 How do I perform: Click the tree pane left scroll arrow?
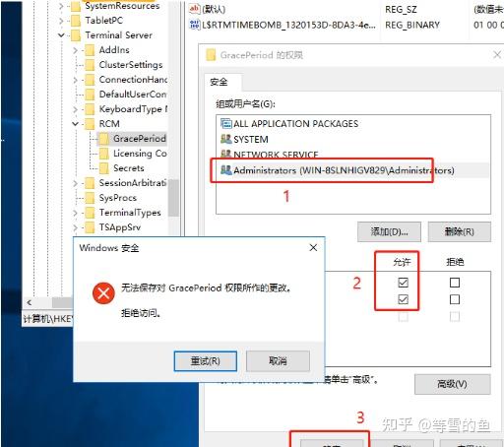click(x=30, y=302)
